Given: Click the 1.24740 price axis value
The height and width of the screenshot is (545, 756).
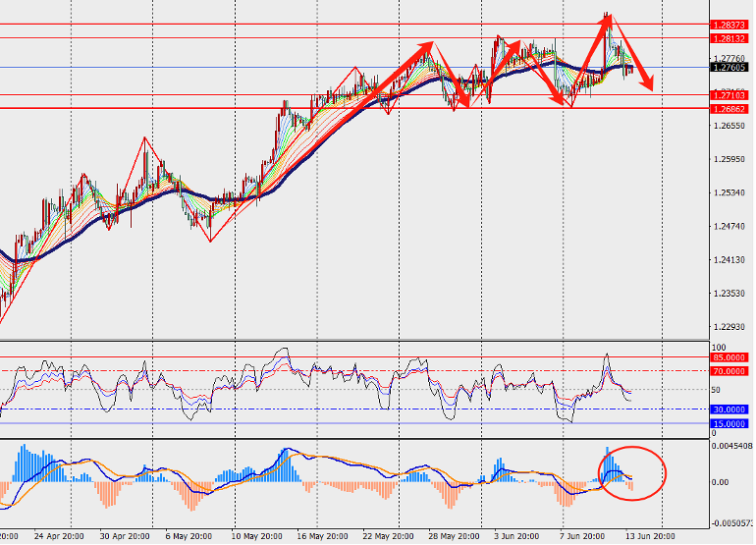Looking at the screenshot, I should (729, 226).
